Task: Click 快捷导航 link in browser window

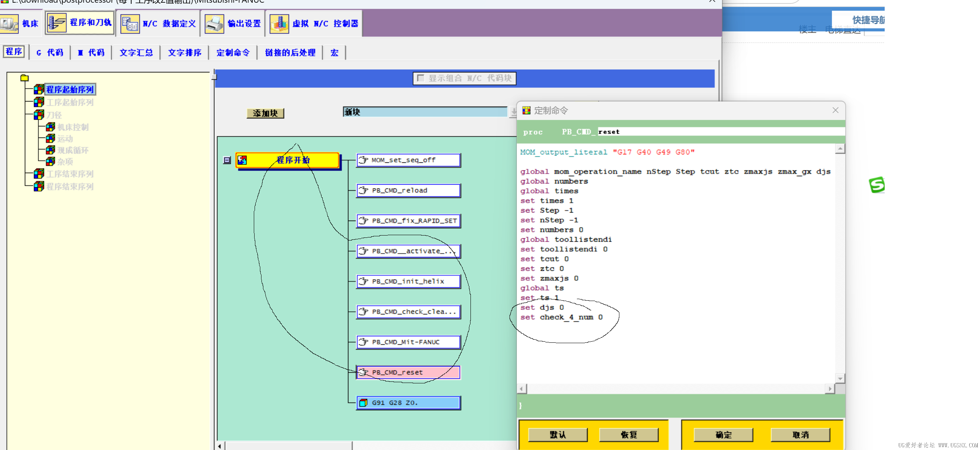Action: (868, 20)
